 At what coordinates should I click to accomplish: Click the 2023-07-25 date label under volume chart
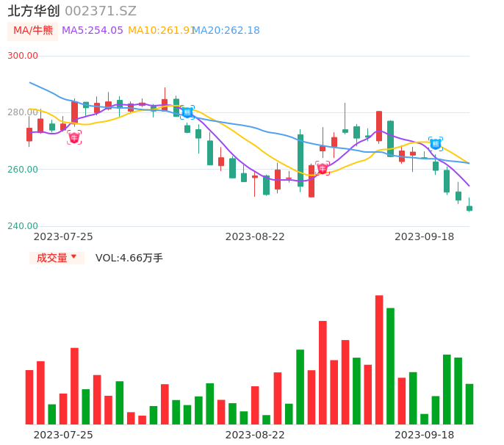coord(63,435)
